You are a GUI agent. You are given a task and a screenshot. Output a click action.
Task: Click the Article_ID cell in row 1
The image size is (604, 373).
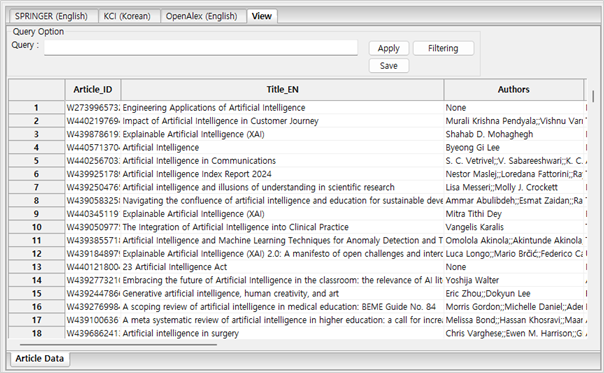[93, 108]
